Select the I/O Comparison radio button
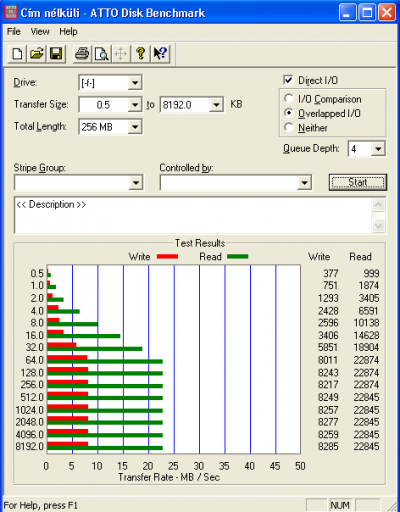400x512 pixels. [x=288, y=99]
